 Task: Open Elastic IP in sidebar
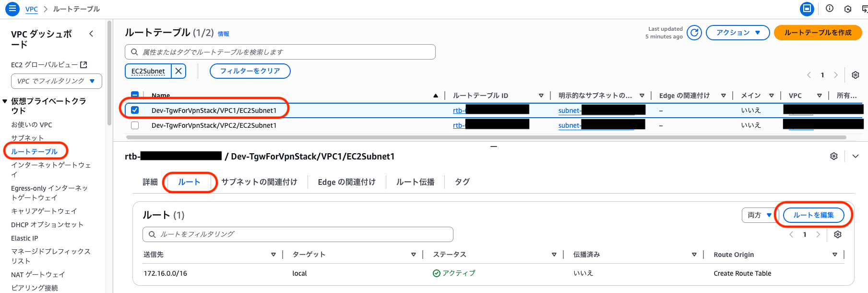point(24,238)
